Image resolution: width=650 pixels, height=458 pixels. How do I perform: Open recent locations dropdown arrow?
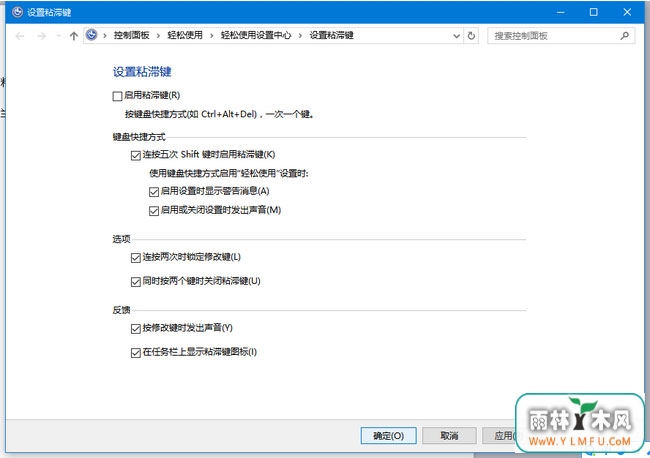click(x=58, y=36)
